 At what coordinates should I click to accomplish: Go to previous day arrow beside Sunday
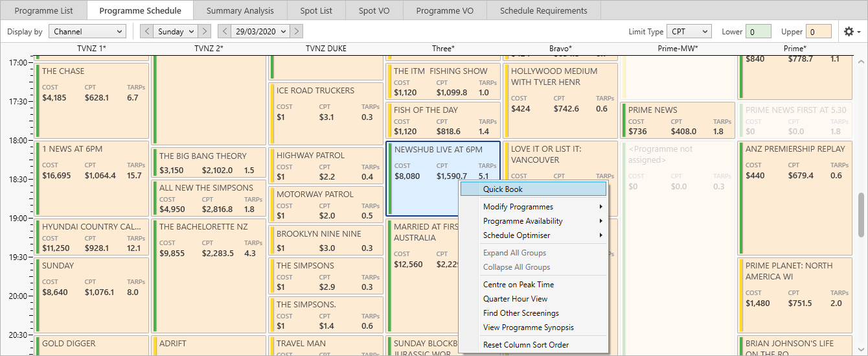(x=147, y=31)
